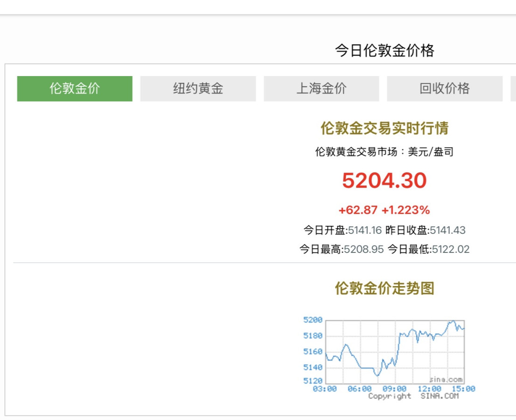The image size is (516, 420).
Task: Click the current price 5204.30
Action: (384, 181)
